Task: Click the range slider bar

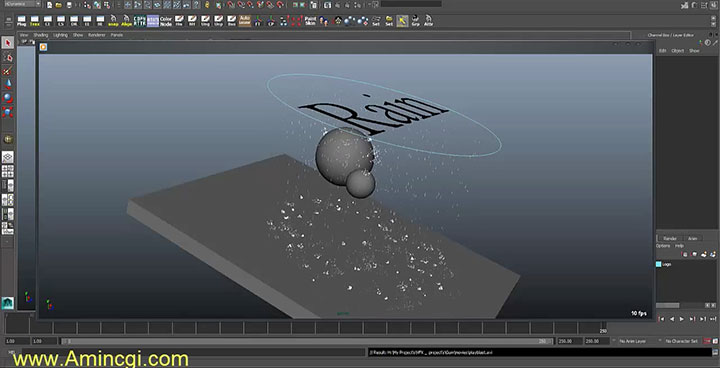Action: [308, 341]
